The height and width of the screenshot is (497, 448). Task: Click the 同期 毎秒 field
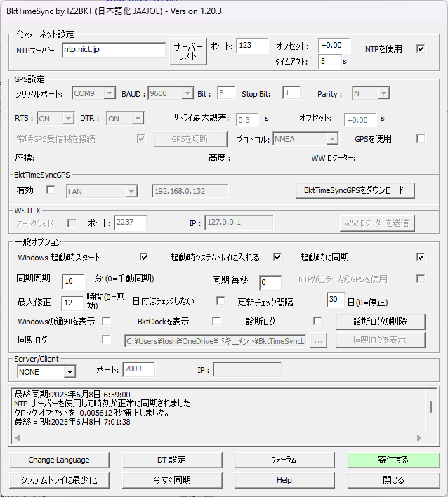(270, 282)
